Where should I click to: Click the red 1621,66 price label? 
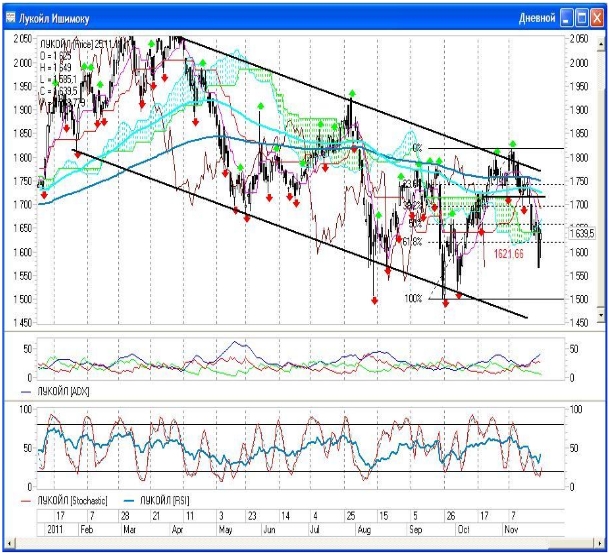pos(508,254)
